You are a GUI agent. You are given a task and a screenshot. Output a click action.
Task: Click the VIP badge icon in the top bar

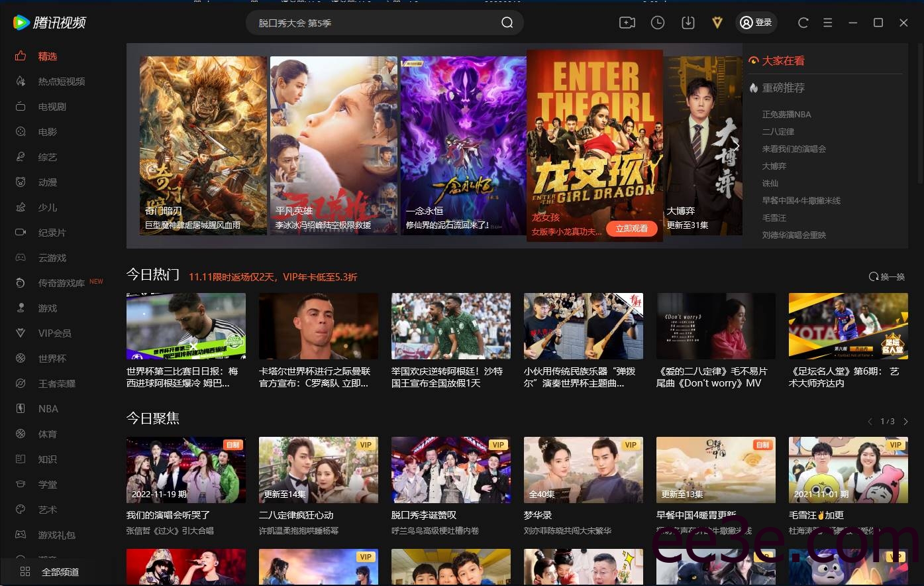(x=717, y=23)
